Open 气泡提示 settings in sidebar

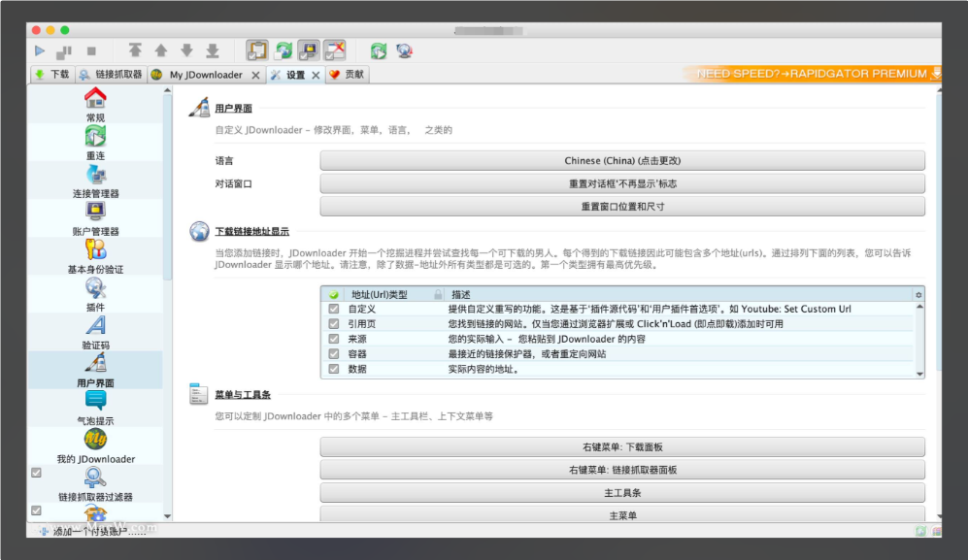pyautogui.click(x=95, y=408)
